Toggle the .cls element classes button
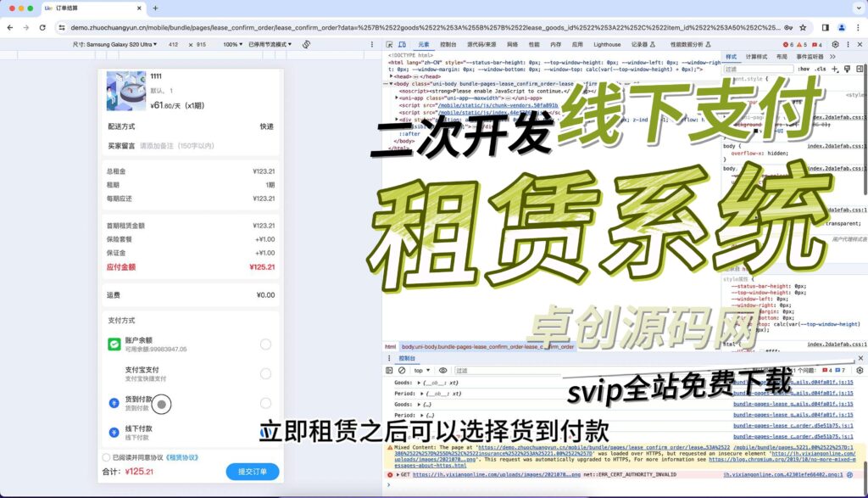The height and width of the screenshot is (498, 868). (821, 69)
